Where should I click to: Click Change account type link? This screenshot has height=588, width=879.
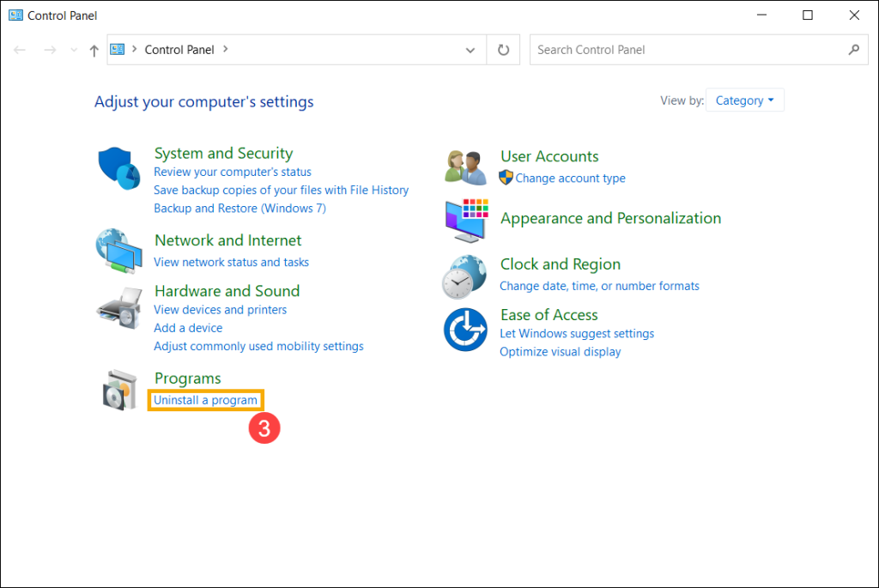571,179
